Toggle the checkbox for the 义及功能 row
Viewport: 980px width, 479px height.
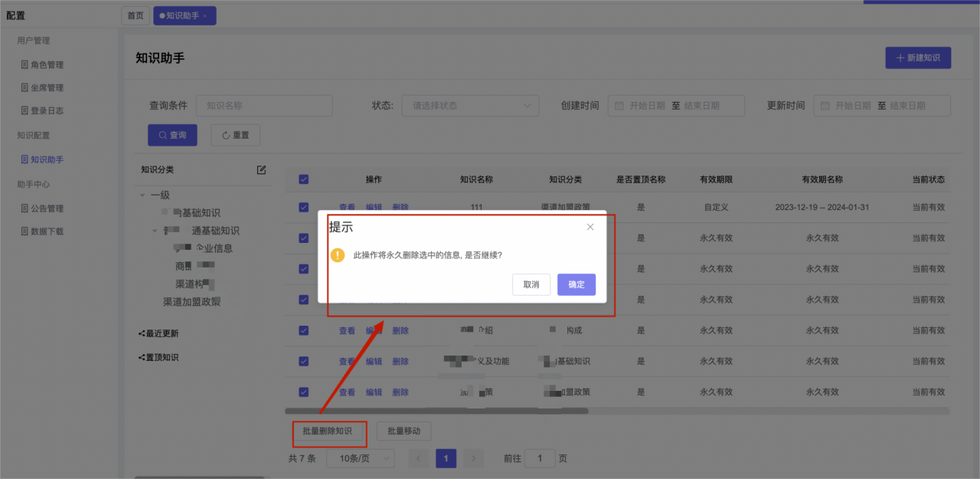point(304,361)
